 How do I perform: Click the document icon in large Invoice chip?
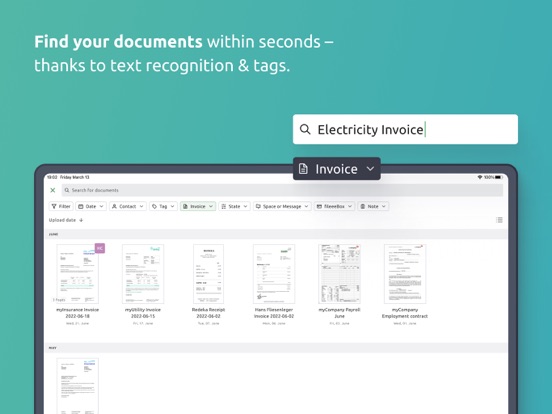[303, 169]
